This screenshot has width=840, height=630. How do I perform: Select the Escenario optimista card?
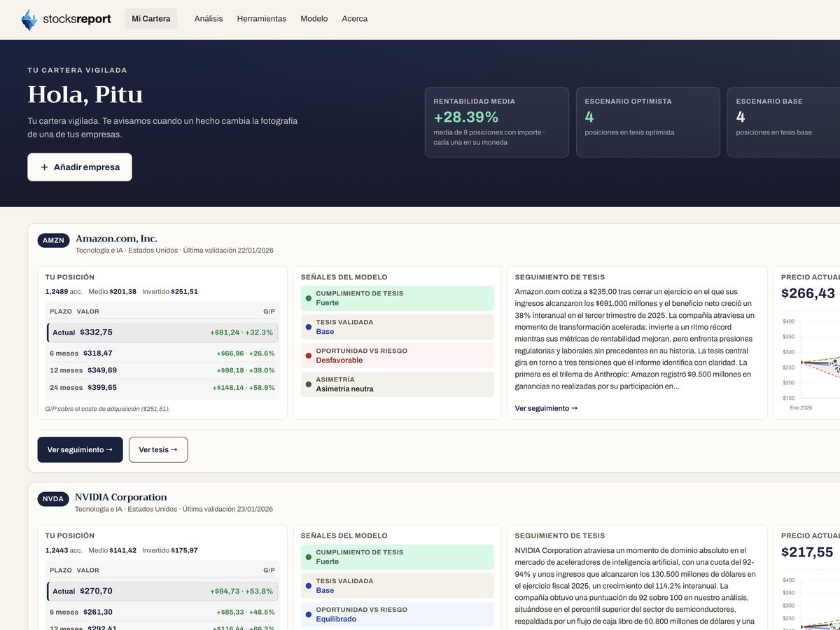click(648, 122)
